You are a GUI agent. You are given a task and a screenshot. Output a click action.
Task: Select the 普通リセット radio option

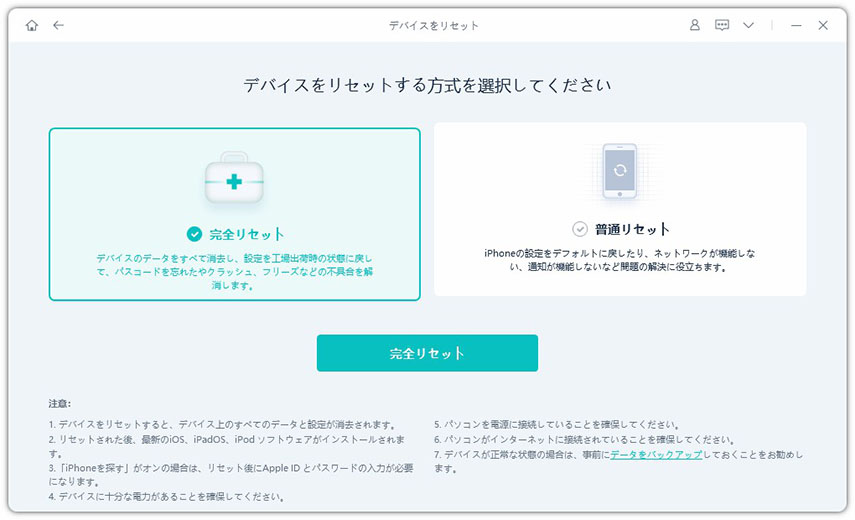580,229
